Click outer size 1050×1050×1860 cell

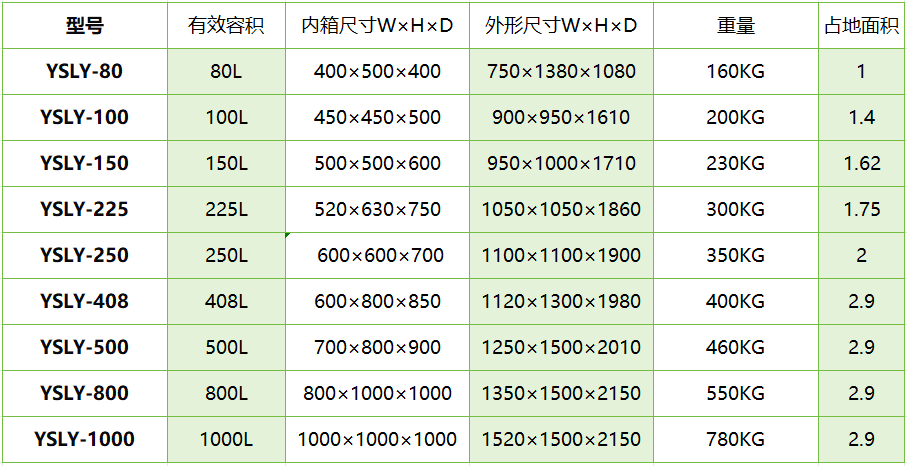pyautogui.click(x=561, y=209)
